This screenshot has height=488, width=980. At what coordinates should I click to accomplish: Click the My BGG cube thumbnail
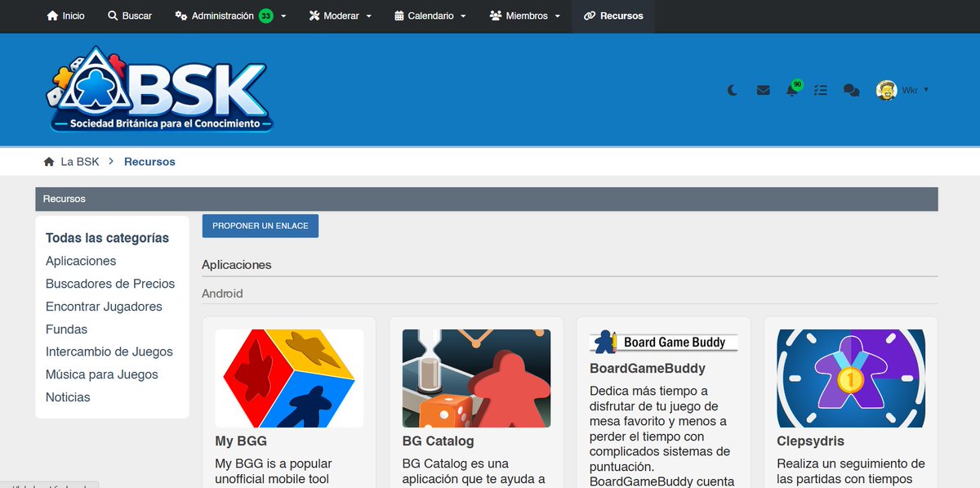(x=289, y=378)
